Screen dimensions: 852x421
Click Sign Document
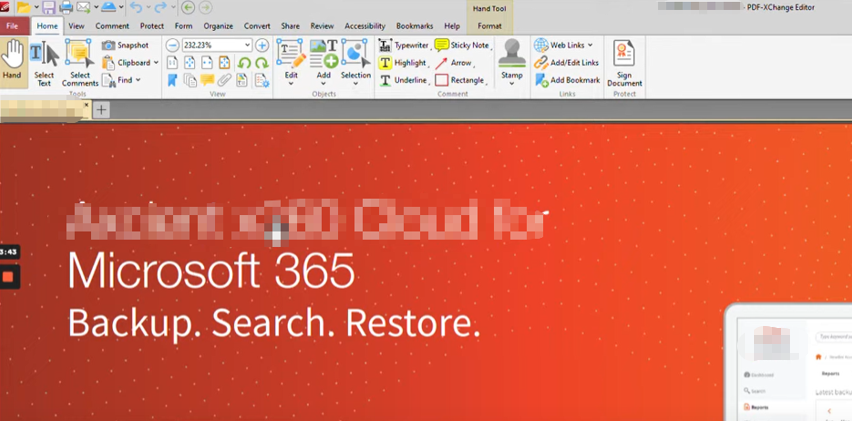(x=624, y=63)
